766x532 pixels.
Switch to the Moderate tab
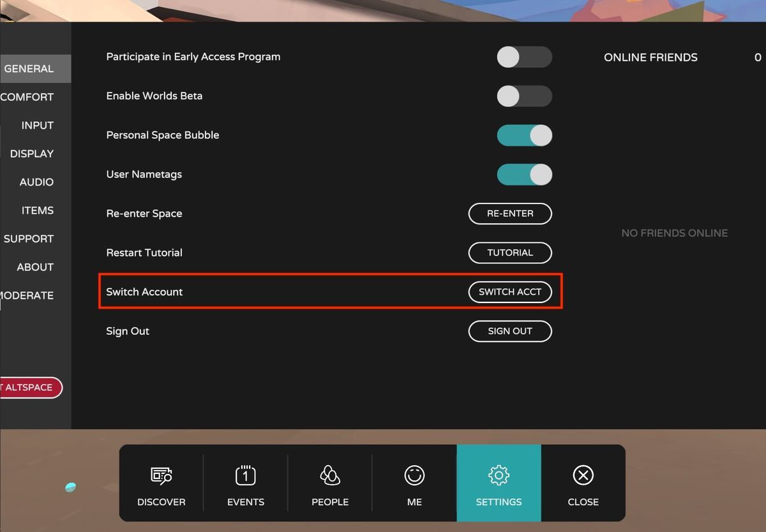[x=26, y=295]
